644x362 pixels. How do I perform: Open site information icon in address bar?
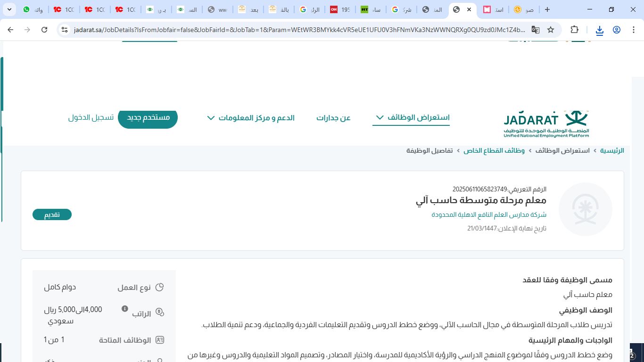tap(66, 30)
